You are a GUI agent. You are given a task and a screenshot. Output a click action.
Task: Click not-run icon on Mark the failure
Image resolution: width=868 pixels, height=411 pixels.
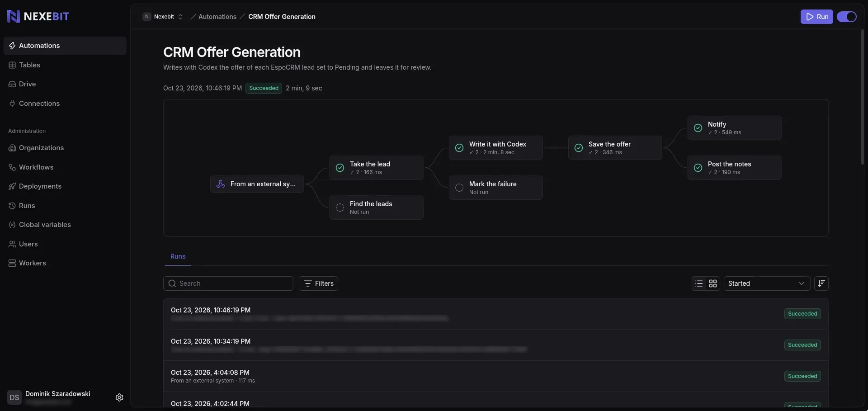459,188
